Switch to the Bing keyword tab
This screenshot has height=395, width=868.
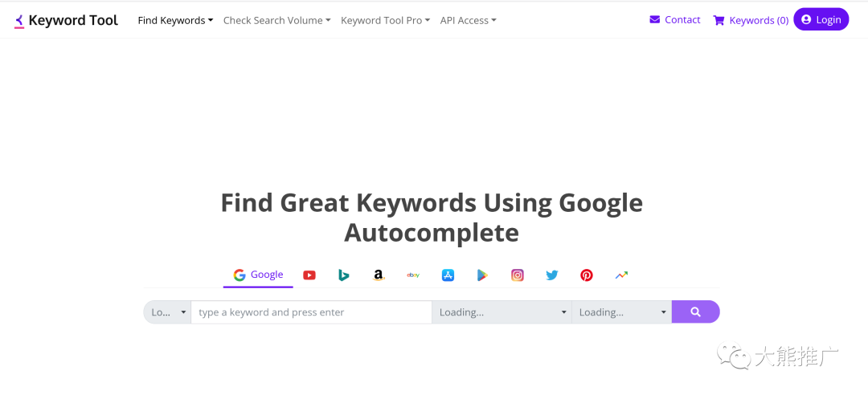pyautogui.click(x=344, y=275)
